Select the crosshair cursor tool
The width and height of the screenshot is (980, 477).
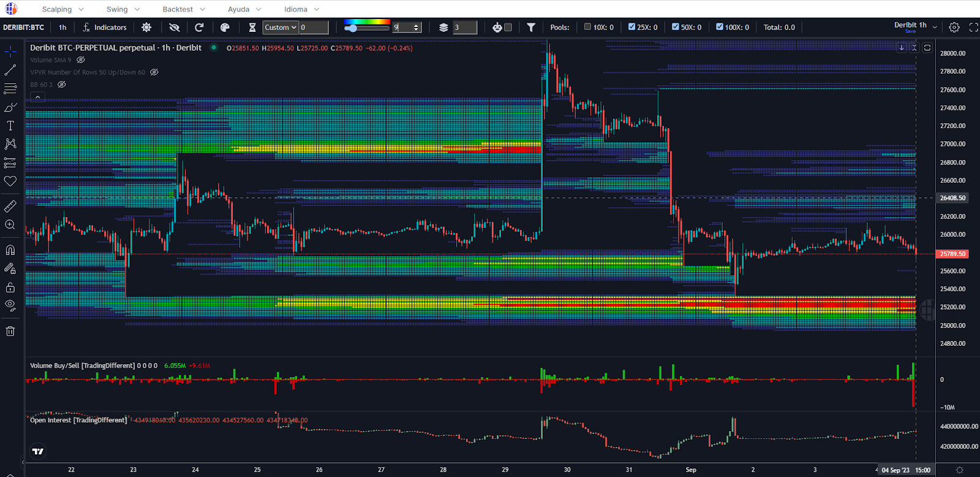pyautogui.click(x=10, y=51)
